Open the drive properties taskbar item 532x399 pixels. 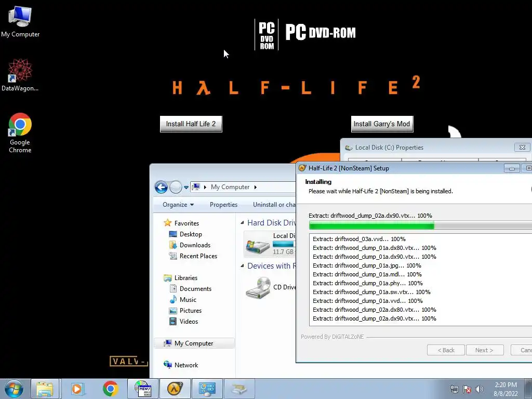click(x=239, y=389)
